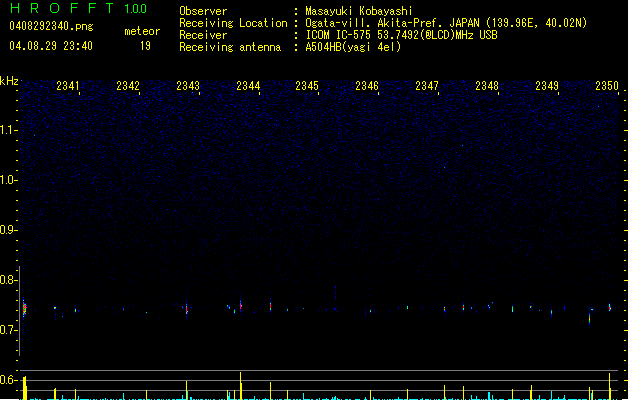
Task: Click the 2348 time axis marker
Action: click(487, 86)
